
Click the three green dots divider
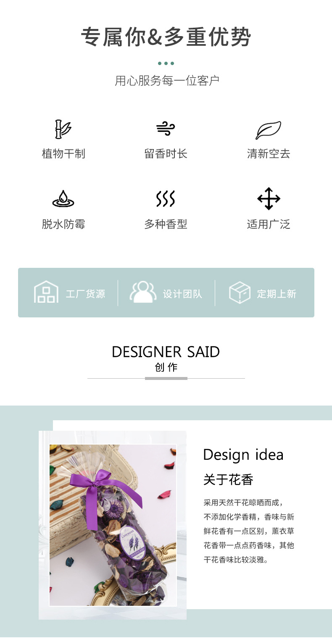pos(166,63)
